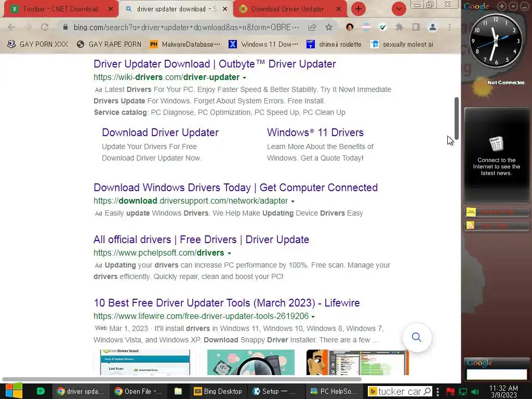
Task: Expand wiki-drivers.com URL dropdown arrow
Action: pos(244,78)
